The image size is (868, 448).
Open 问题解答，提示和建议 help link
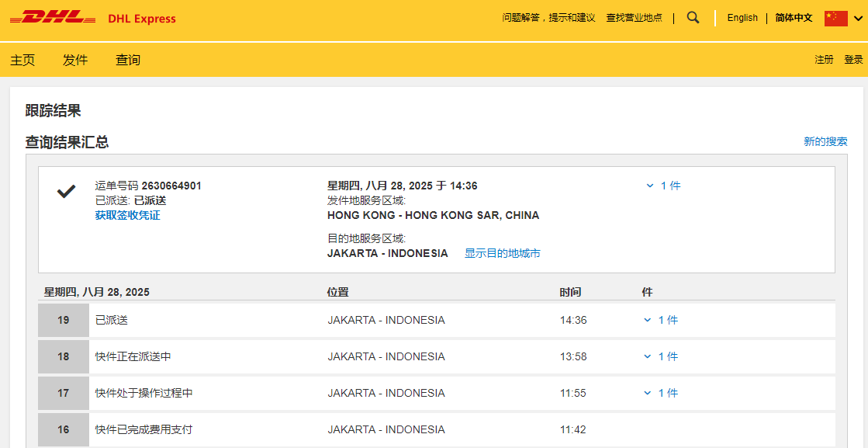click(x=548, y=18)
